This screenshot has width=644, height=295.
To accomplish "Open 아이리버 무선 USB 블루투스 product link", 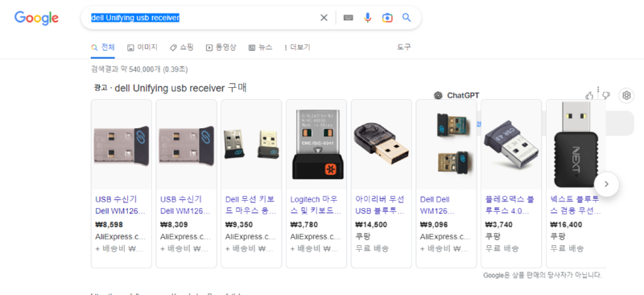I will 380,206.
